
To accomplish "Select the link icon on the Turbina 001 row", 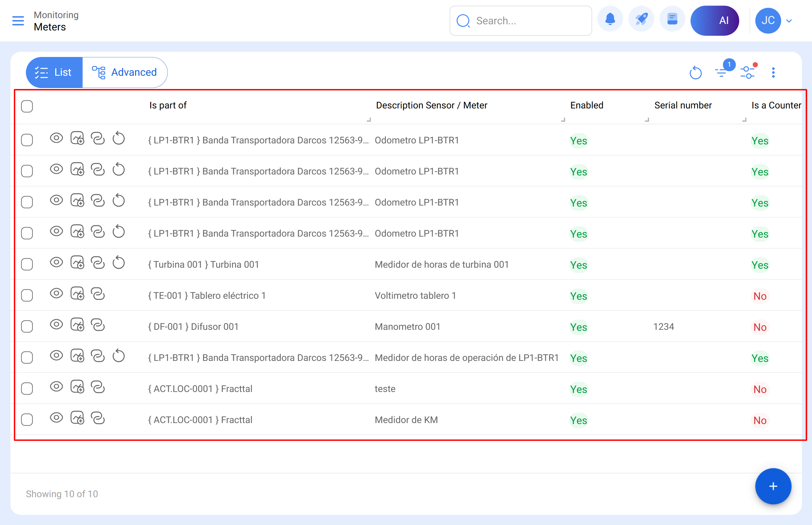I will [98, 262].
